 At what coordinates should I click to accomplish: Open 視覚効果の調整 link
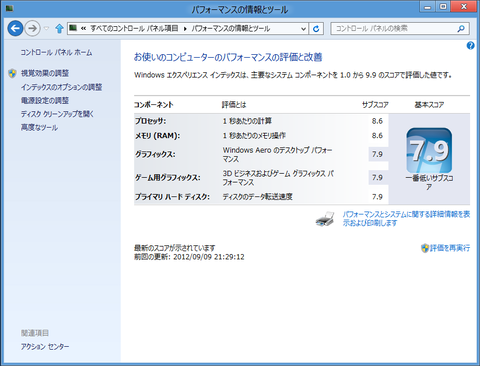click(x=45, y=73)
